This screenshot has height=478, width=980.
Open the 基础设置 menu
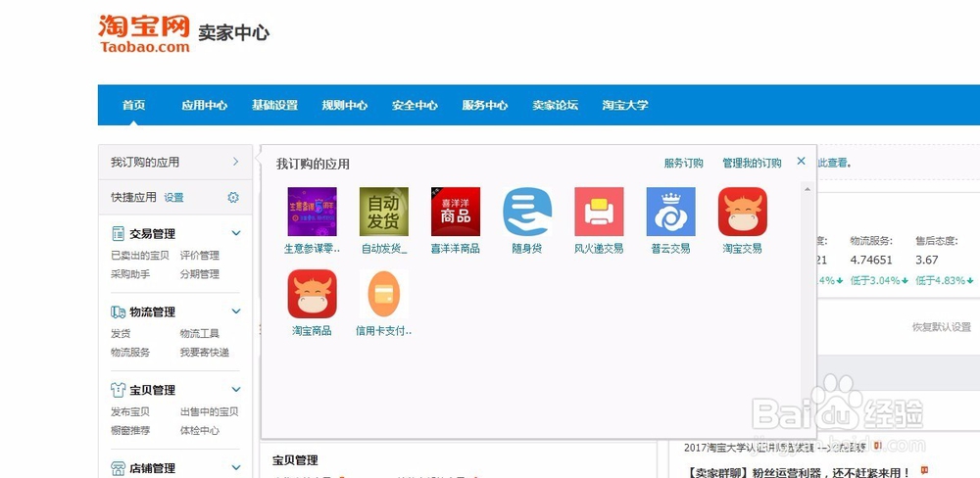coord(274,105)
